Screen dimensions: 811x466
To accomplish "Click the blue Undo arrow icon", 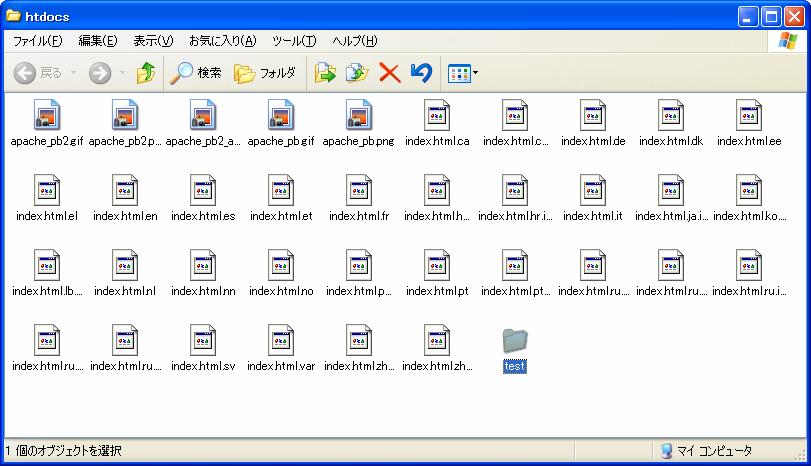I will pyautogui.click(x=421, y=73).
